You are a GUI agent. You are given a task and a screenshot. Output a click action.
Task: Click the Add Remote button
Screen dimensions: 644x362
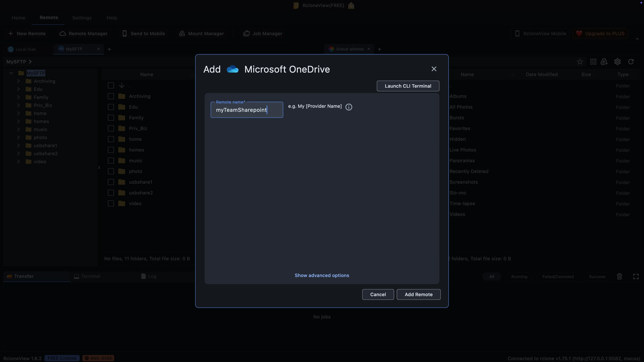pos(418,295)
